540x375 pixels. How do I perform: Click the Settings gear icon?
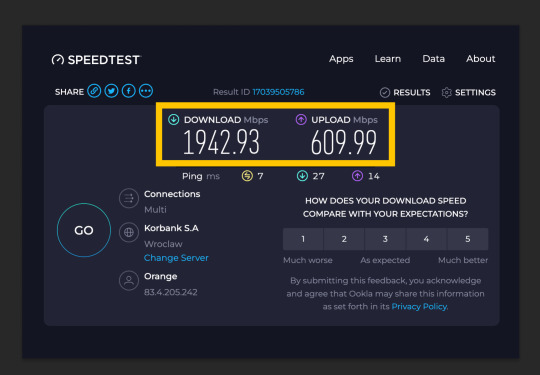pos(446,92)
